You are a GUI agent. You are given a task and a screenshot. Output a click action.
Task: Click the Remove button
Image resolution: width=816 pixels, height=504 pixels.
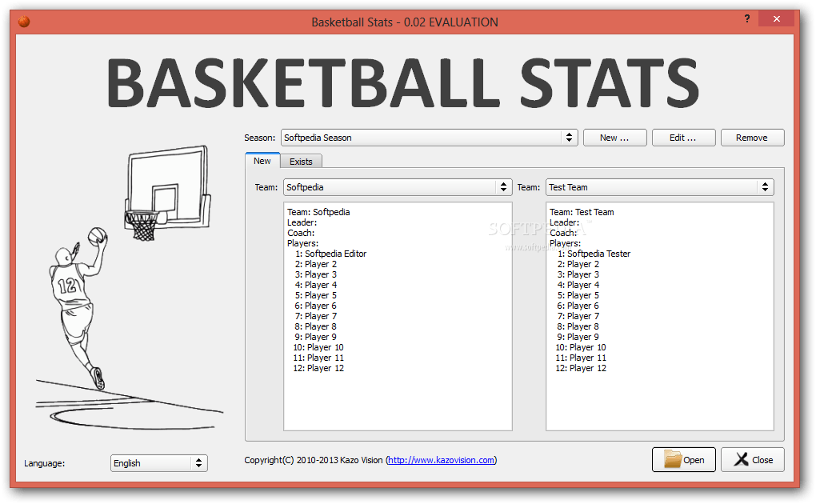tap(752, 137)
